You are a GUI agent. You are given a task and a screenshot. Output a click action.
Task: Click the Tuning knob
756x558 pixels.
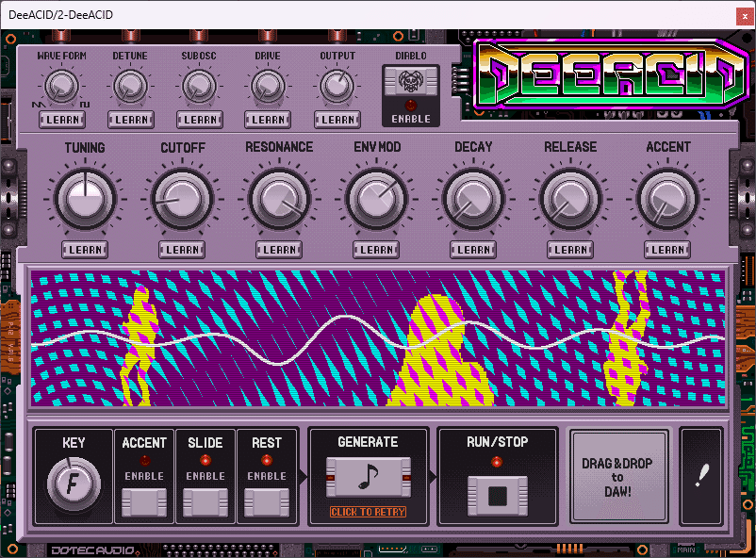(85, 198)
